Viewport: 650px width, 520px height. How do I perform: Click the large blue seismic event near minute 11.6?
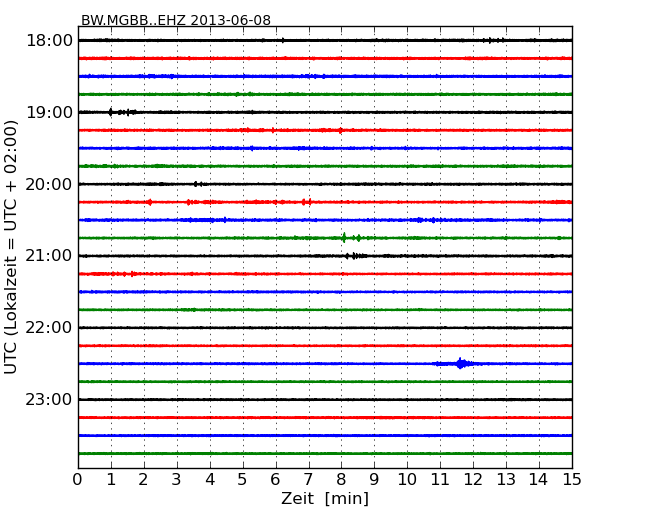point(460,364)
